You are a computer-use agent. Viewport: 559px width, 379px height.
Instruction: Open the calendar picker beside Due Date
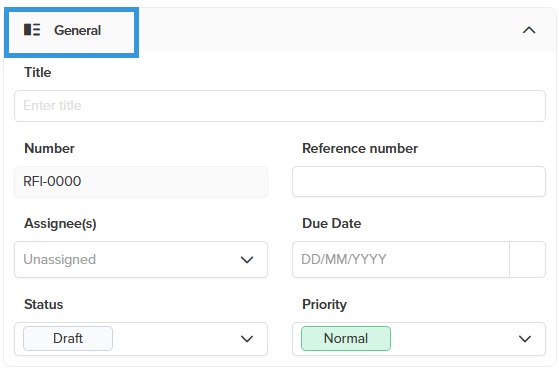click(x=527, y=260)
